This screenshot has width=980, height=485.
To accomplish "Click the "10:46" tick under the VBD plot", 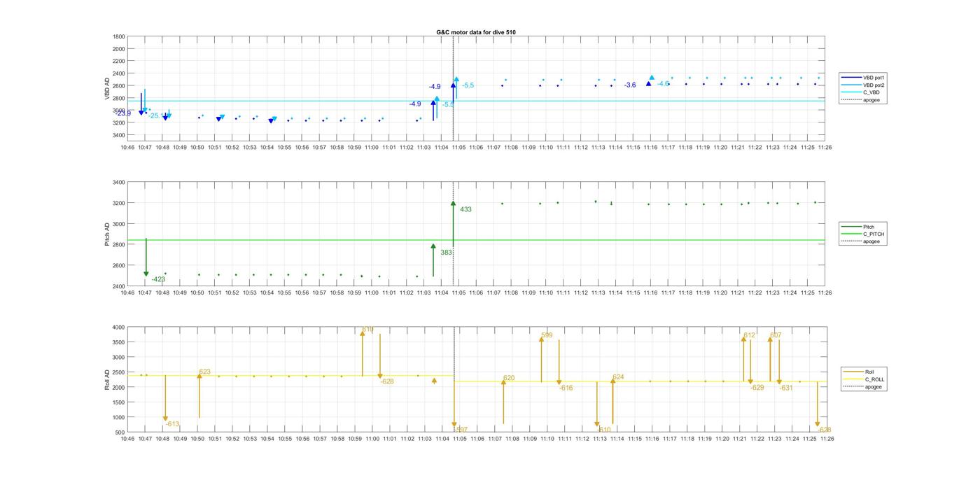I will tap(127, 148).
